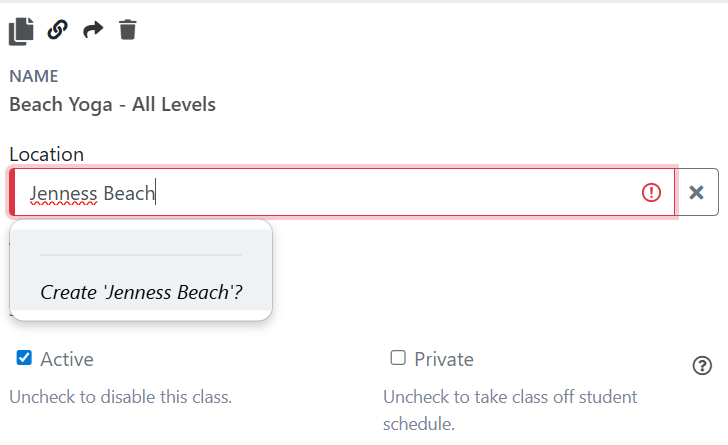Enable the Private checkbox
Image resolution: width=728 pixels, height=445 pixels.
[x=398, y=358]
